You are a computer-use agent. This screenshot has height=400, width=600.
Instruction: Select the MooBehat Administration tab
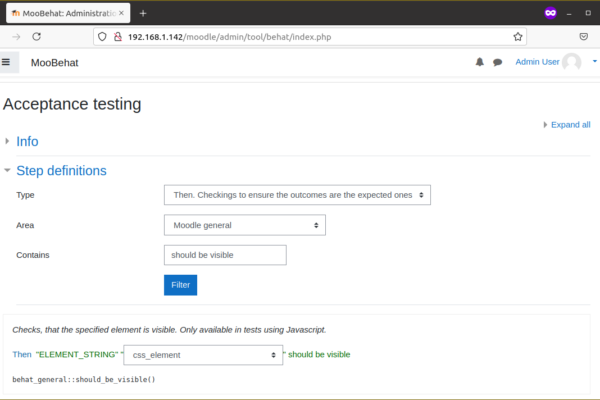[68, 13]
